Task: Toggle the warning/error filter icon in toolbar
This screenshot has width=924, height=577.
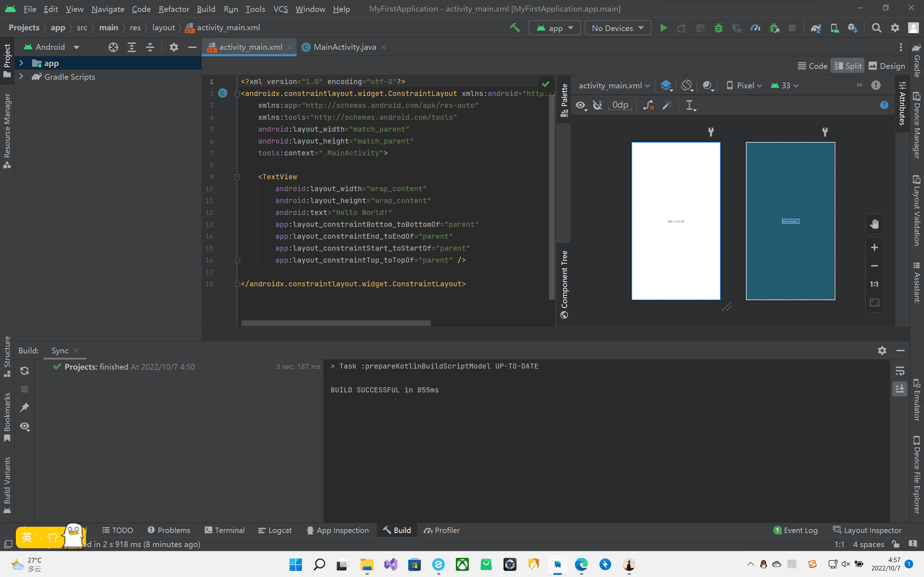Action: [x=877, y=85]
